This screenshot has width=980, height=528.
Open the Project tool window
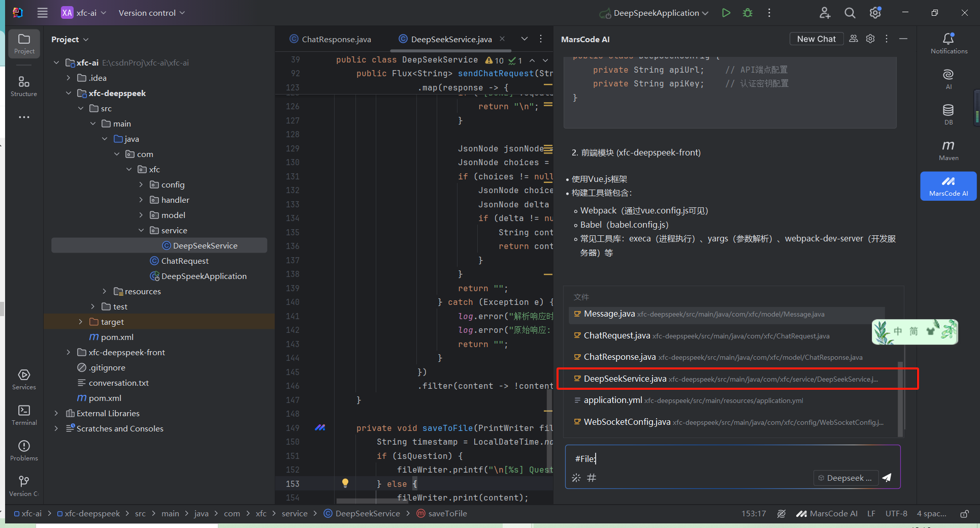tap(24, 44)
